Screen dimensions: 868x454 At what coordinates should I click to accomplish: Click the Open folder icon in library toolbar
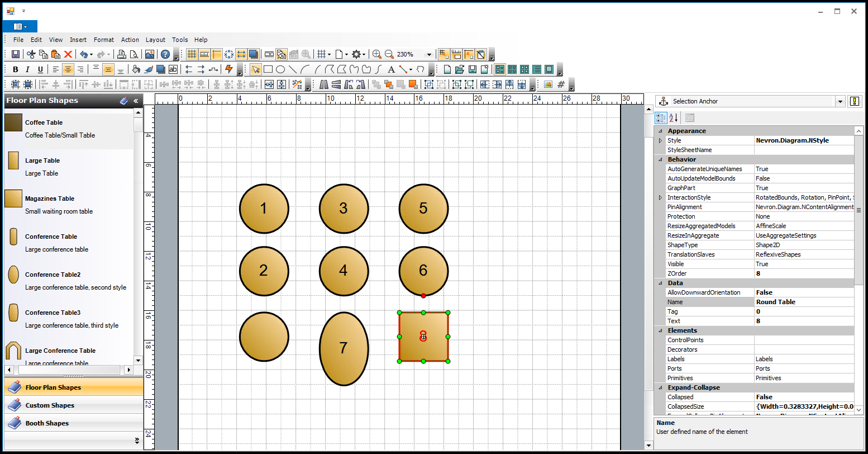(x=460, y=69)
